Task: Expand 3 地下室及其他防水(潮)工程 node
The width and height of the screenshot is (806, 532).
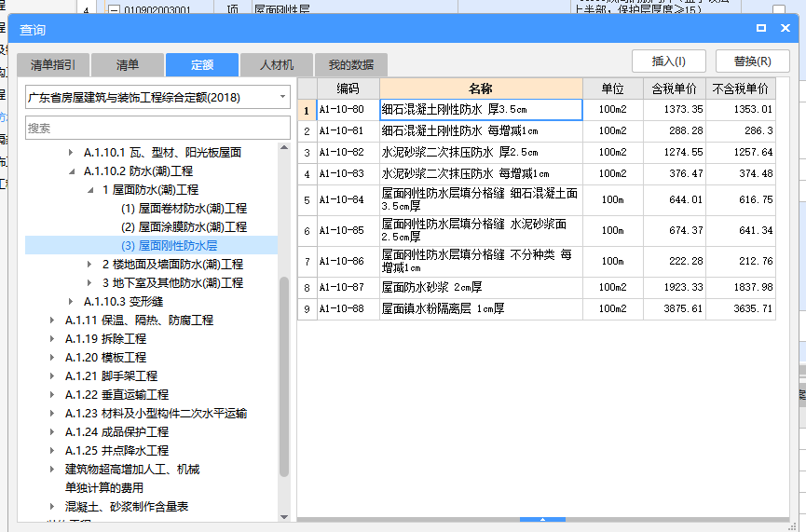Action: pyautogui.click(x=90, y=282)
